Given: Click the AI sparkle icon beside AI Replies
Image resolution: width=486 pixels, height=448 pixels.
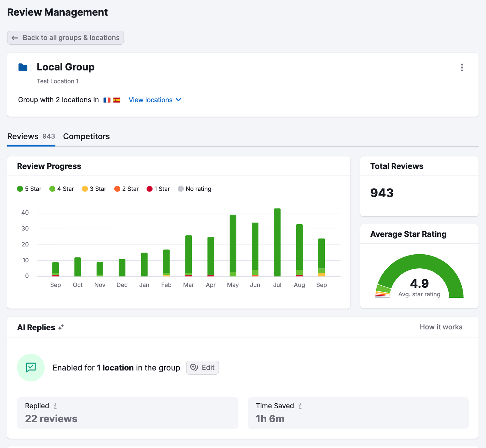Looking at the screenshot, I should pyautogui.click(x=61, y=328).
